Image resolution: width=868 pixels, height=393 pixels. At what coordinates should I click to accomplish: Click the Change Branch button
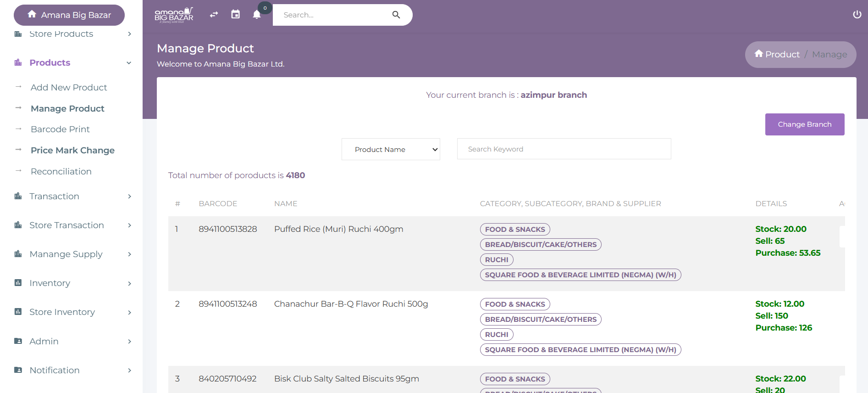tap(805, 124)
